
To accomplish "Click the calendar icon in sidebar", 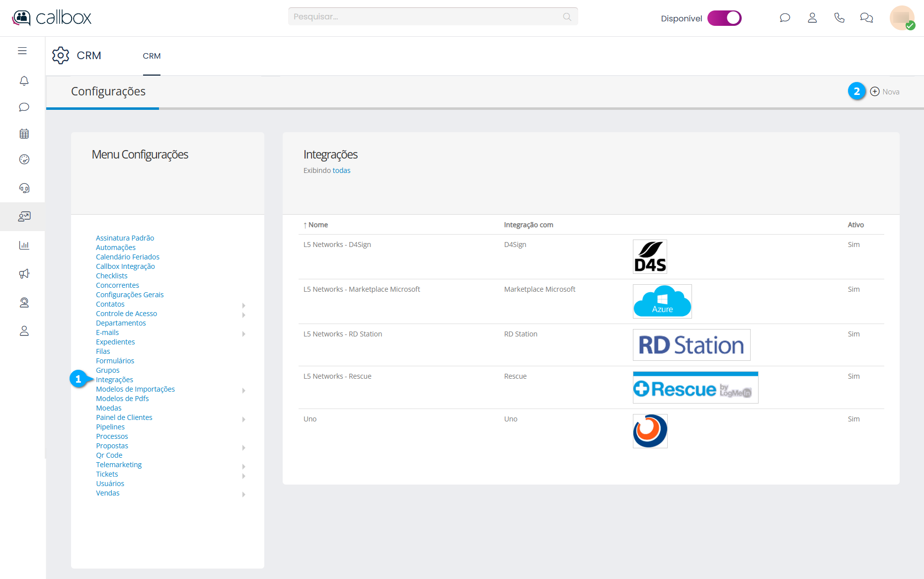I will (x=24, y=134).
